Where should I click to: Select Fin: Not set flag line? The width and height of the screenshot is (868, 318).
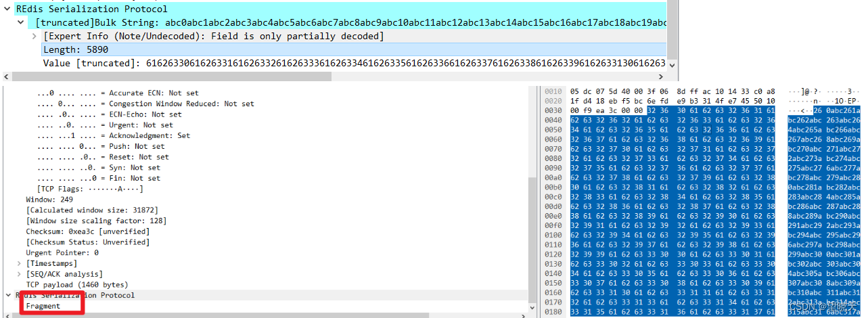(98, 178)
